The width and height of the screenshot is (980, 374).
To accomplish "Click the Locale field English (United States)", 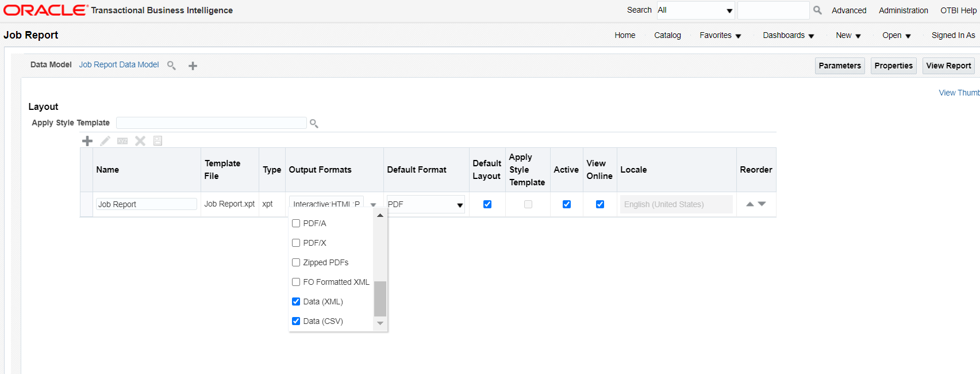I will 677,204.
